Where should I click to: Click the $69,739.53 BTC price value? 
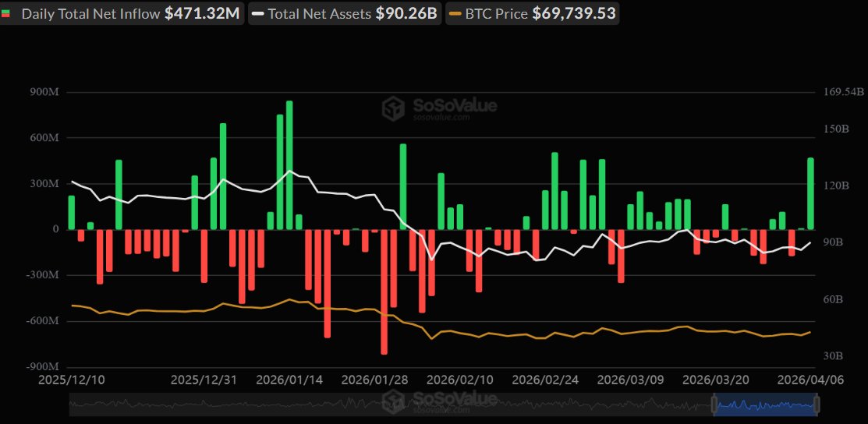pyautogui.click(x=574, y=13)
